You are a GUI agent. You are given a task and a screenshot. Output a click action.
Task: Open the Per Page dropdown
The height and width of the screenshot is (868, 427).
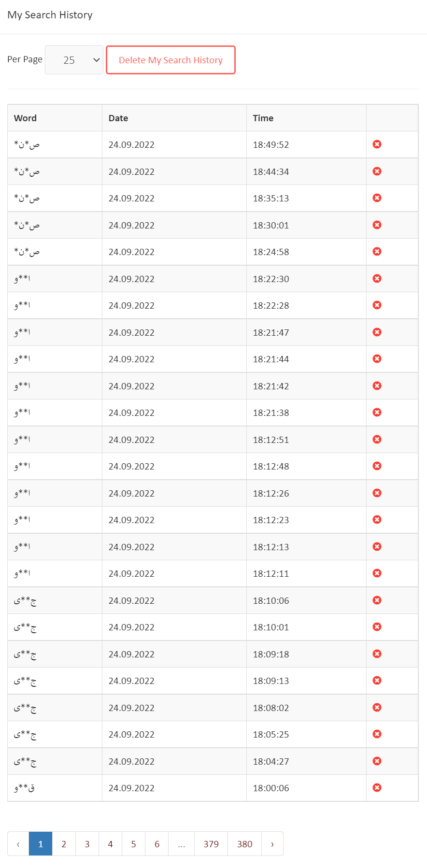[74, 60]
